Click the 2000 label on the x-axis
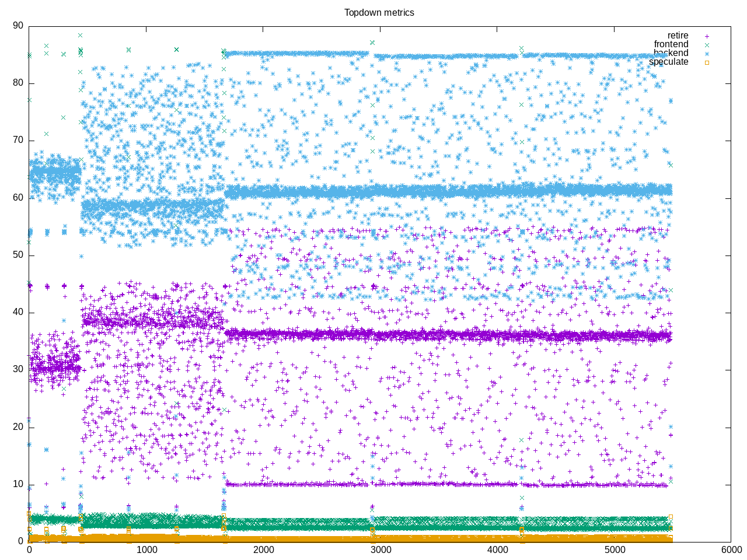 [263, 550]
